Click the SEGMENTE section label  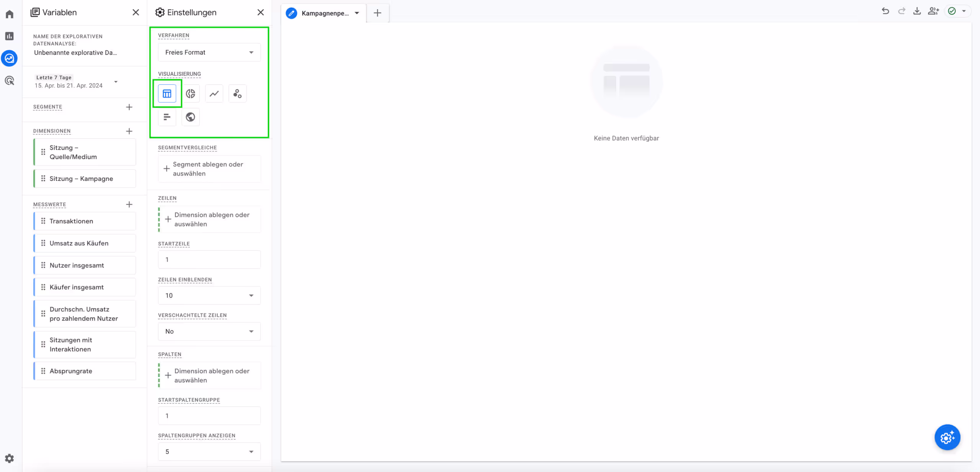(47, 107)
